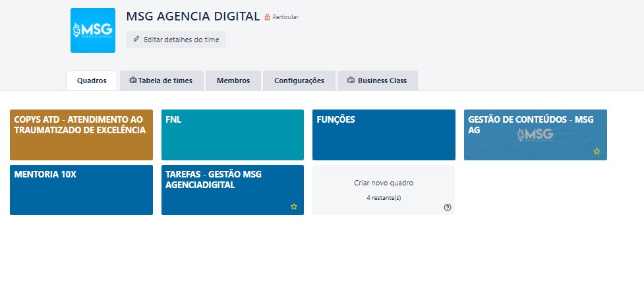This screenshot has width=644, height=285.
Task: Toggle star on Gestão de Conteúdos board
Action: 597,151
